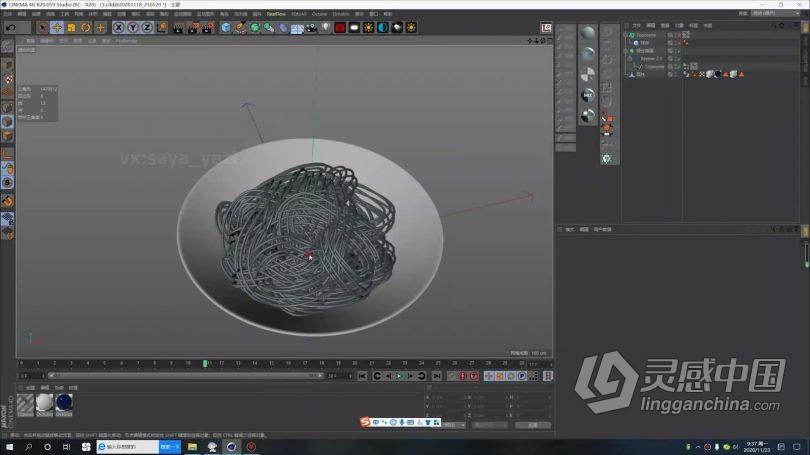Image resolution: width=810 pixels, height=455 pixels.
Task: Open the red Octane live viewer icon
Action: 340,27
